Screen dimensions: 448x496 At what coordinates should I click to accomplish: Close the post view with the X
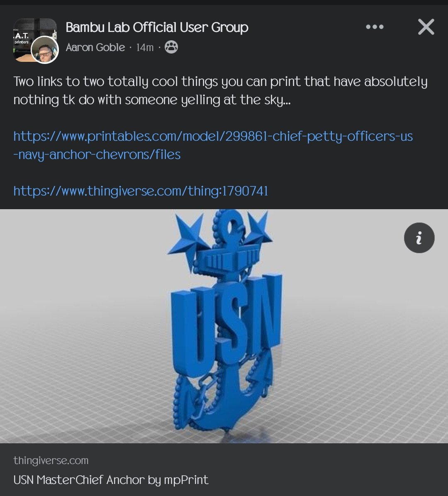[426, 27]
